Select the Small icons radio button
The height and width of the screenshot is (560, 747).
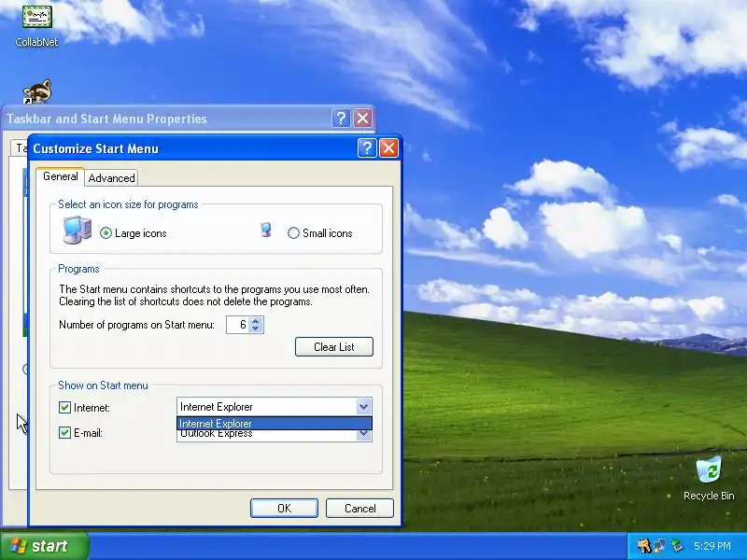293,232
